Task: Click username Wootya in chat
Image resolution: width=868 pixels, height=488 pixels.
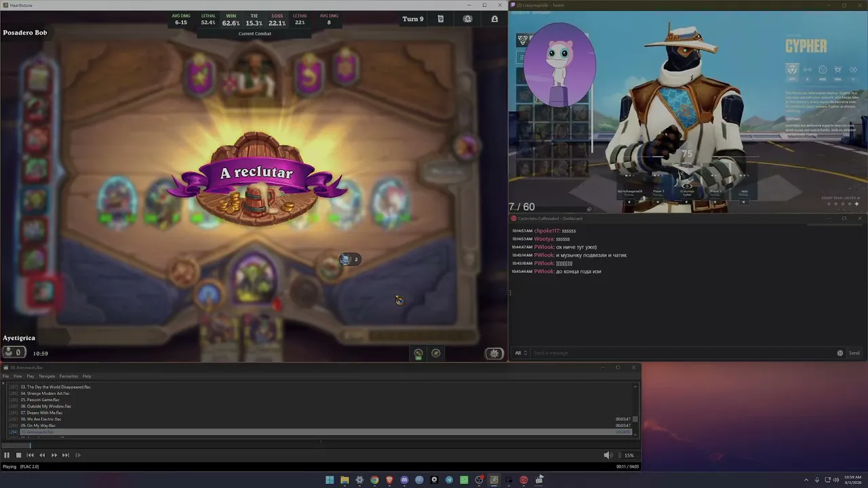Action: click(x=543, y=239)
